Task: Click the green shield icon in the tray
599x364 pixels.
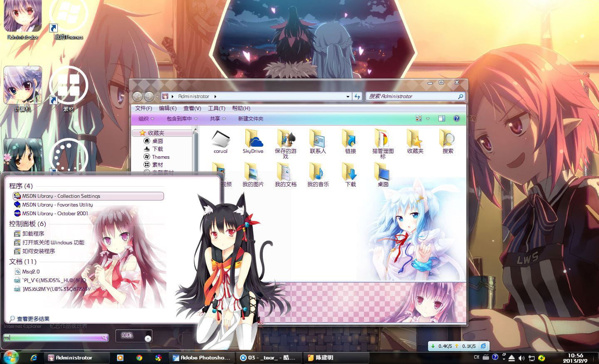Action: coord(542,357)
